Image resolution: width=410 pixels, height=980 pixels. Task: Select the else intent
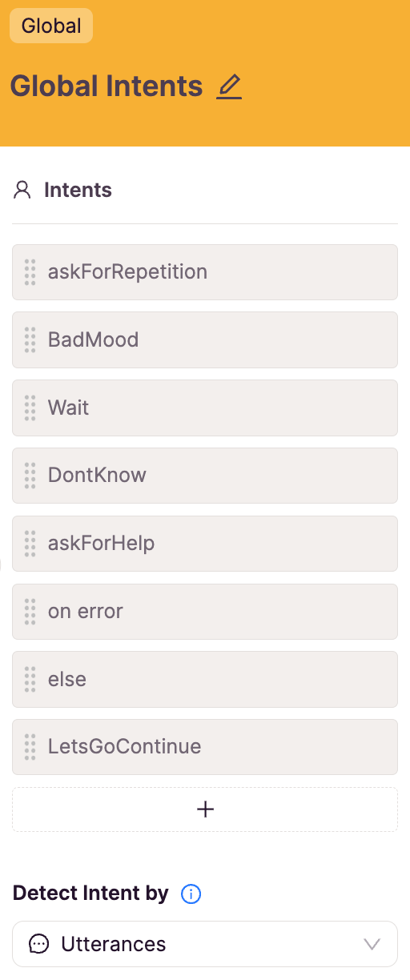pos(205,679)
